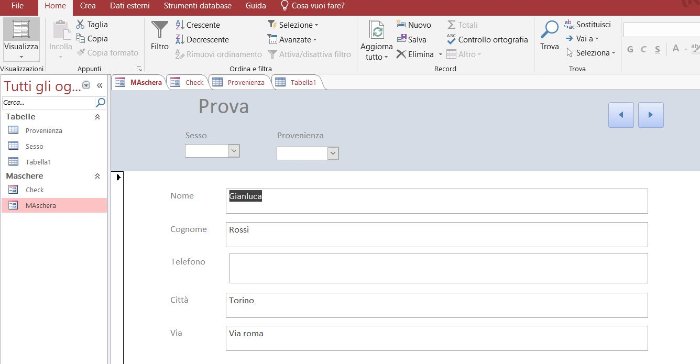Image resolution: width=700 pixels, height=364 pixels.
Task: Open Appunti group dialog launcher
Action: pyautogui.click(x=139, y=69)
